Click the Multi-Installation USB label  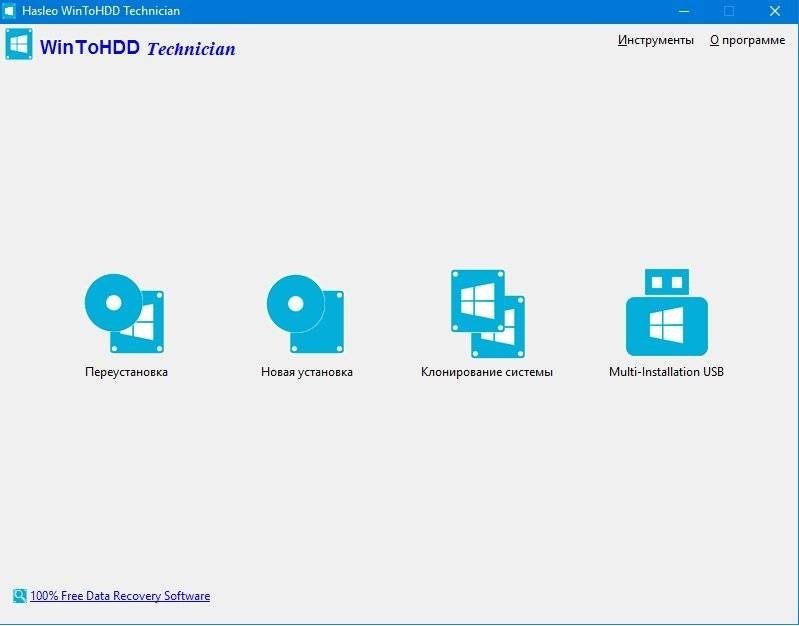pos(666,372)
